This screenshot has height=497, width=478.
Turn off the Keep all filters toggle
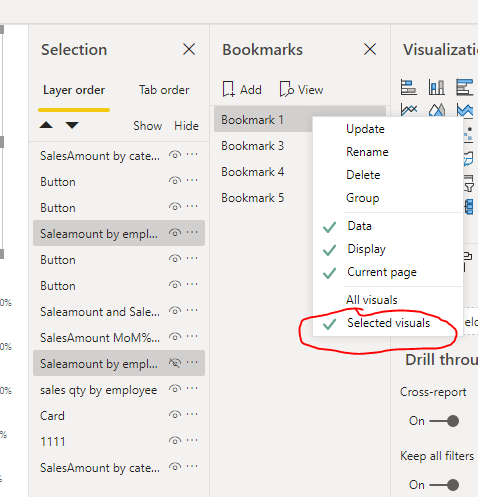coord(444,485)
